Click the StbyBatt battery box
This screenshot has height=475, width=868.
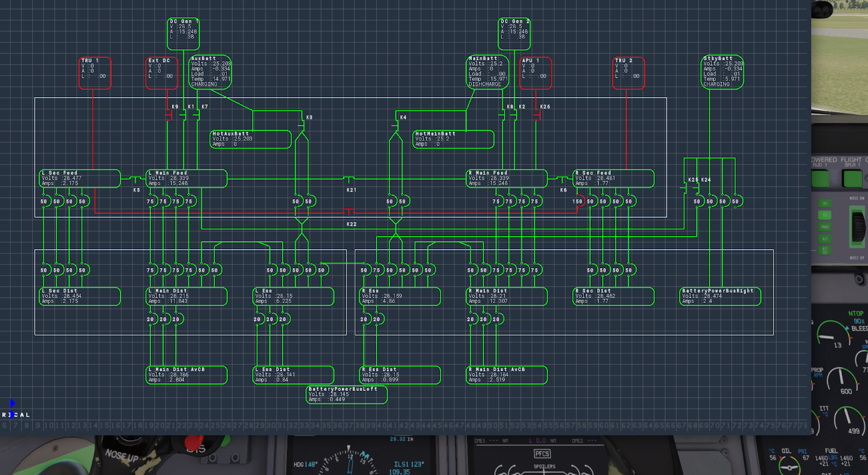tap(723, 72)
